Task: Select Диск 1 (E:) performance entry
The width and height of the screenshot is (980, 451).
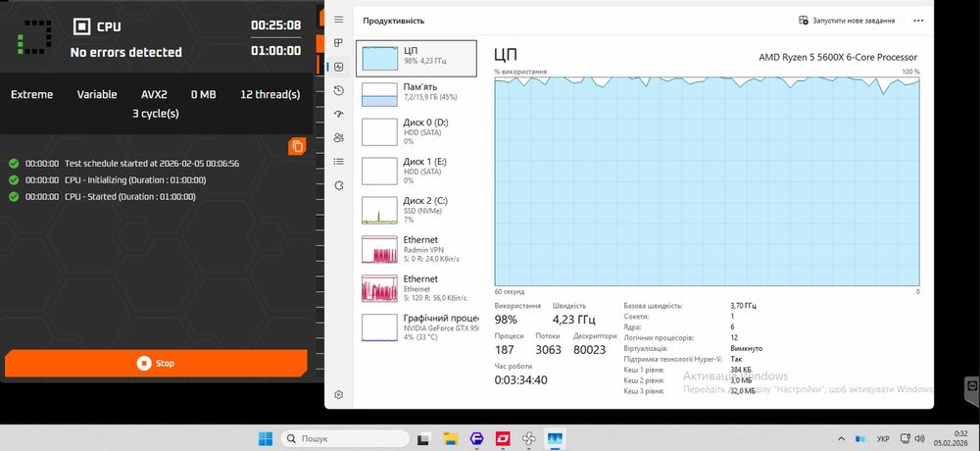Action: point(416,171)
